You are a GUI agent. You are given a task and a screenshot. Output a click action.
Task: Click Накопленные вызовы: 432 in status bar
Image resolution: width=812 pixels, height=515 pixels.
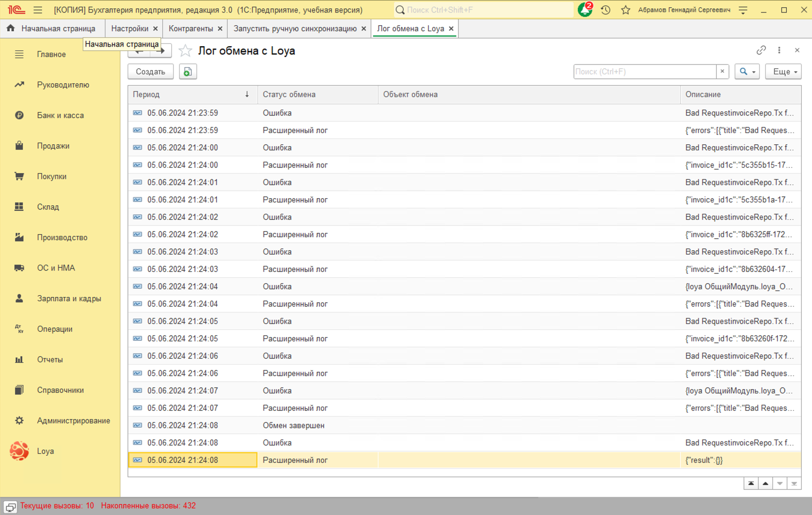point(149,506)
